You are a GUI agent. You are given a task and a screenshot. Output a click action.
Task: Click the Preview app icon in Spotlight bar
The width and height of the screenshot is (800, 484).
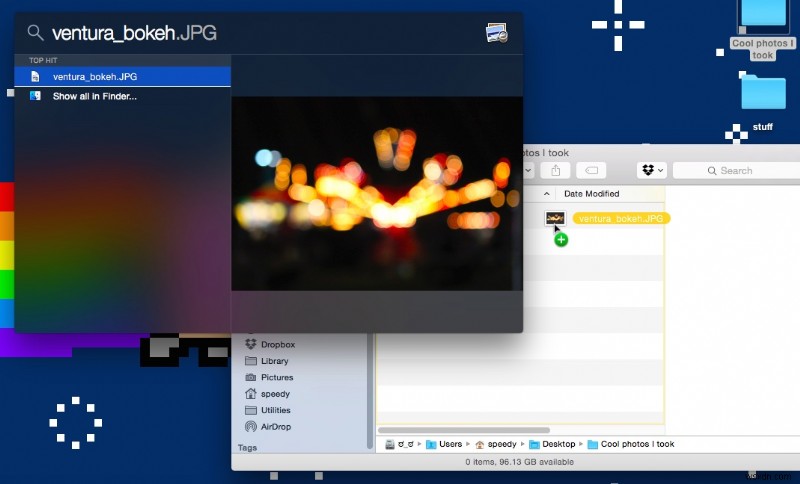pos(496,33)
